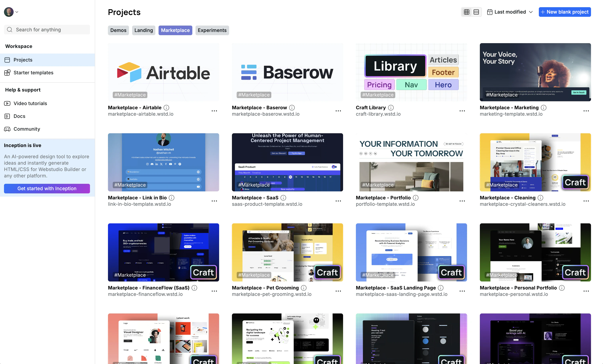This screenshot has width=603, height=364.
Task: Filter projects by Experiments tag
Action: [x=212, y=30]
